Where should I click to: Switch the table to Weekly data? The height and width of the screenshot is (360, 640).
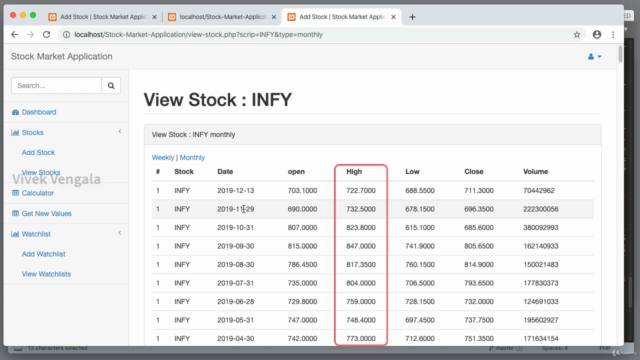pyautogui.click(x=163, y=158)
